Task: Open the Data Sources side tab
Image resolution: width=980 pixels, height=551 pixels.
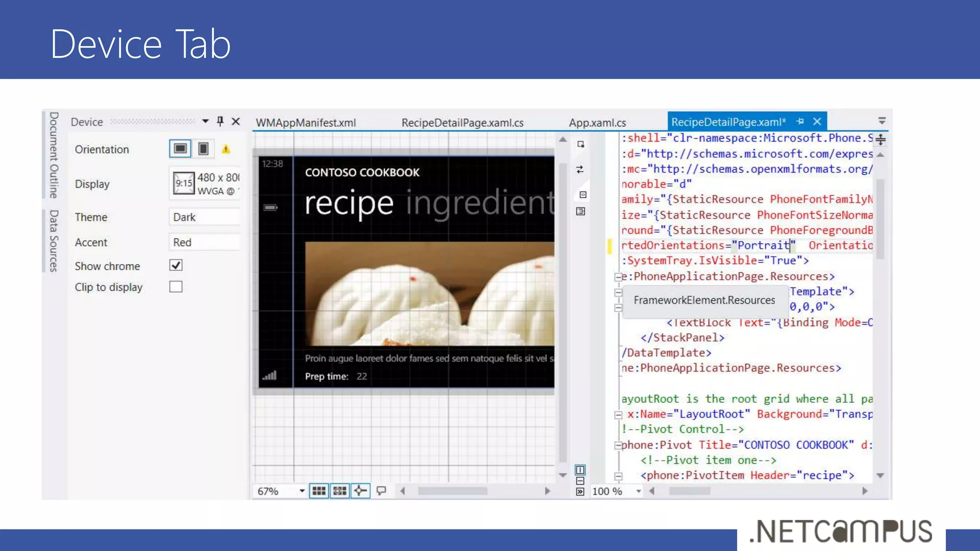Action: coord(54,241)
